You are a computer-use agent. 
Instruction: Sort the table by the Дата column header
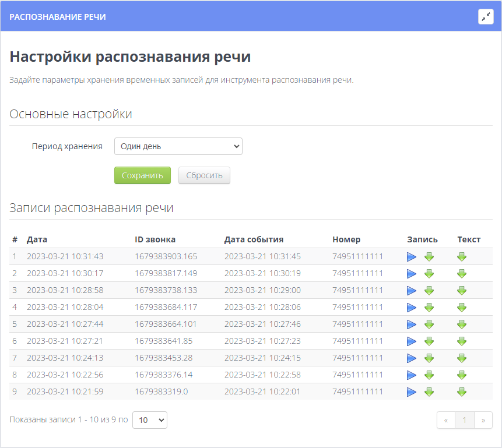[x=37, y=239]
